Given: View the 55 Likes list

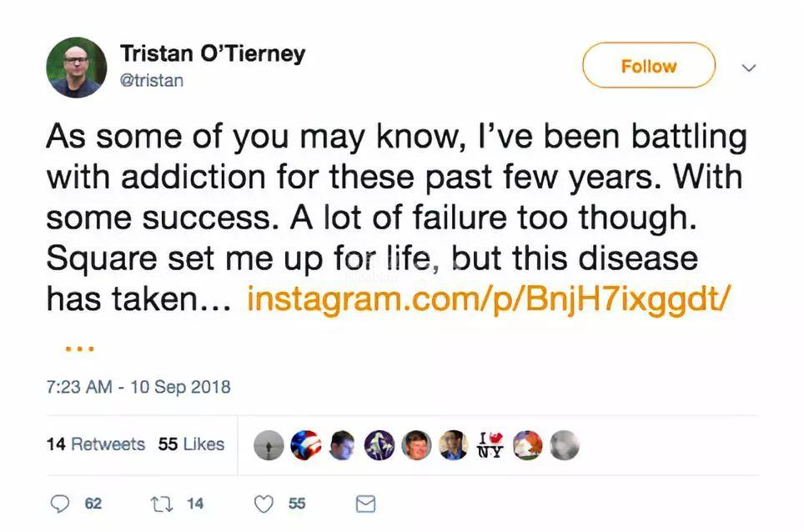Looking at the screenshot, I should point(191,444).
